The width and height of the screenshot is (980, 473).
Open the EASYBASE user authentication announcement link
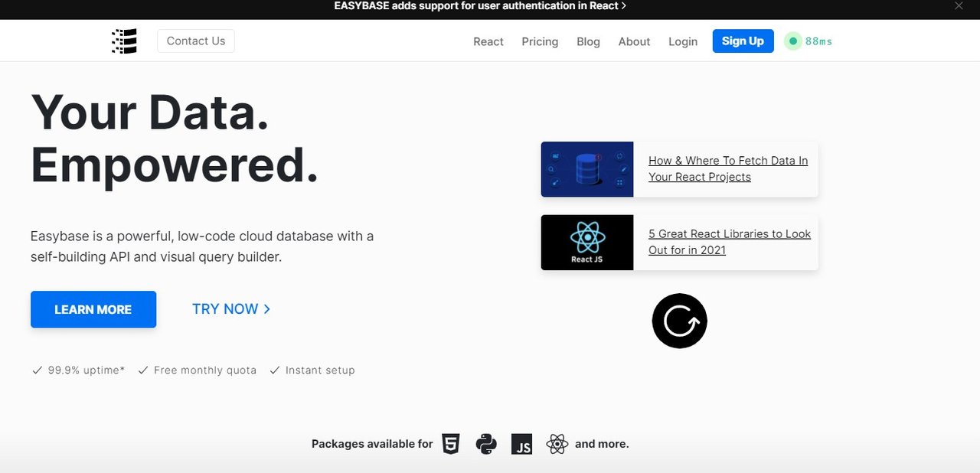480,6
